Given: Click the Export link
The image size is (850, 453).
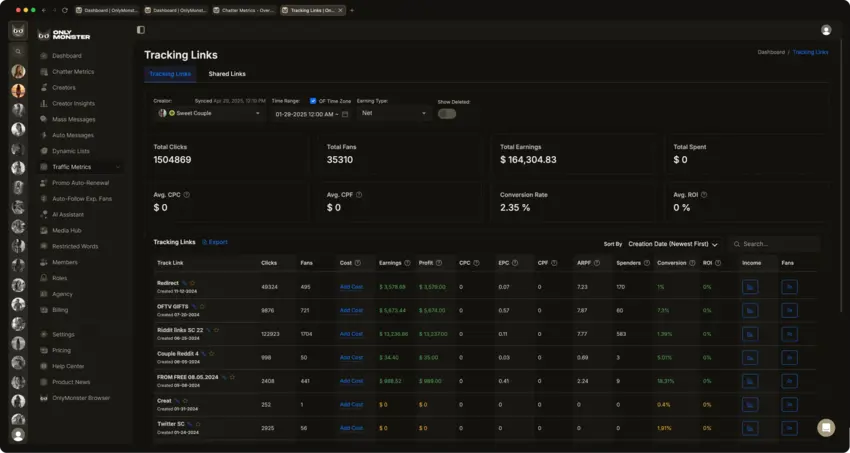Looking at the screenshot, I should click(215, 242).
